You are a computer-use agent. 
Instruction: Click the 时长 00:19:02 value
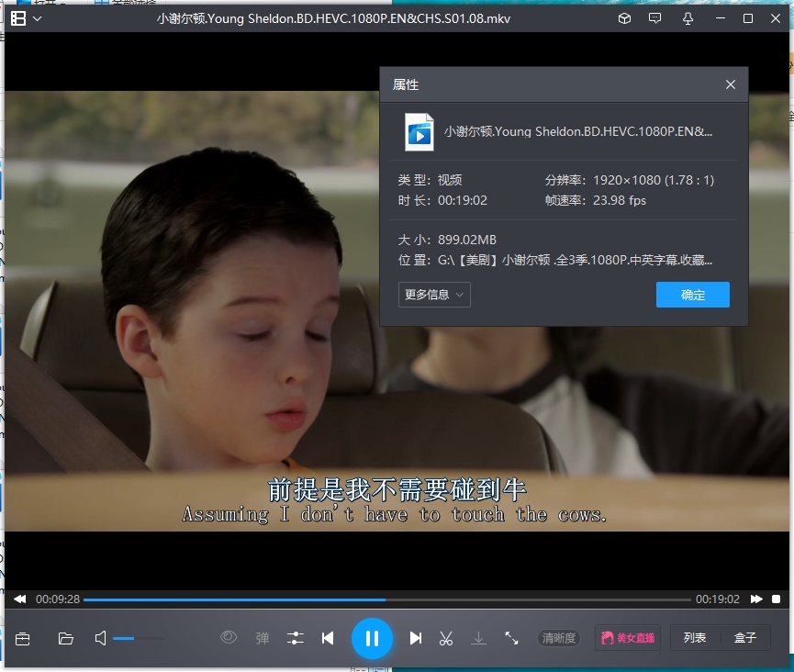(x=463, y=200)
